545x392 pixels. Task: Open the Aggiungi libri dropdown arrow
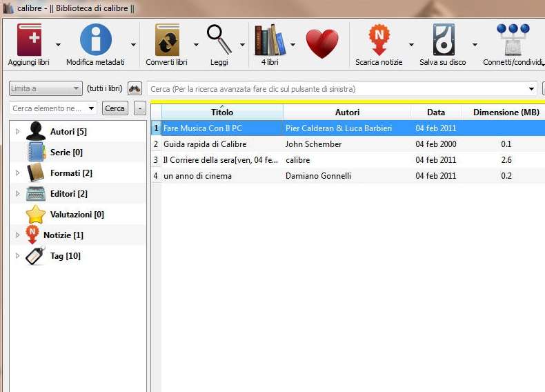pos(58,45)
